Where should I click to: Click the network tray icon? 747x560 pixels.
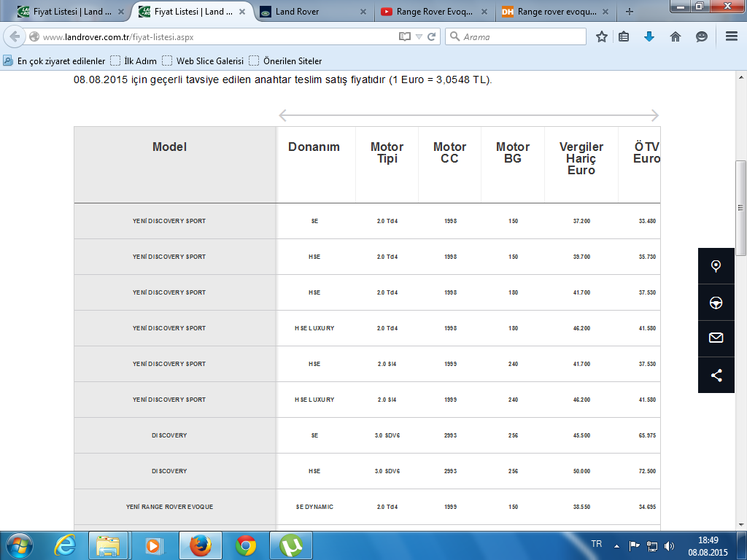(x=651, y=545)
